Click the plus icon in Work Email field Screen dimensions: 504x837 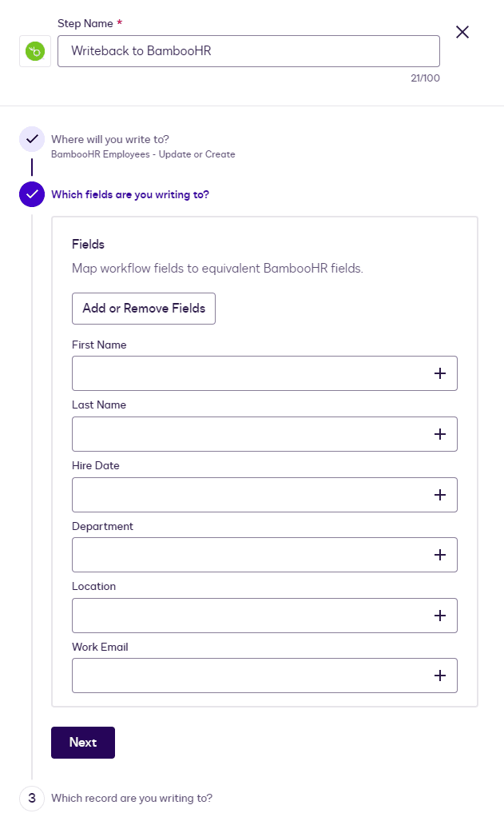tap(439, 676)
